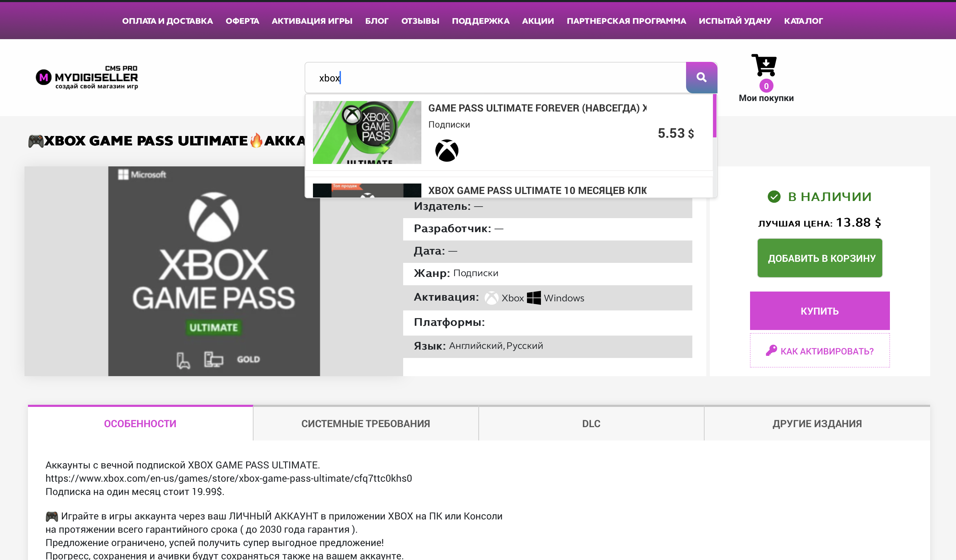Open the shopping cart icon
This screenshot has width=956, height=560.
pyautogui.click(x=764, y=65)
